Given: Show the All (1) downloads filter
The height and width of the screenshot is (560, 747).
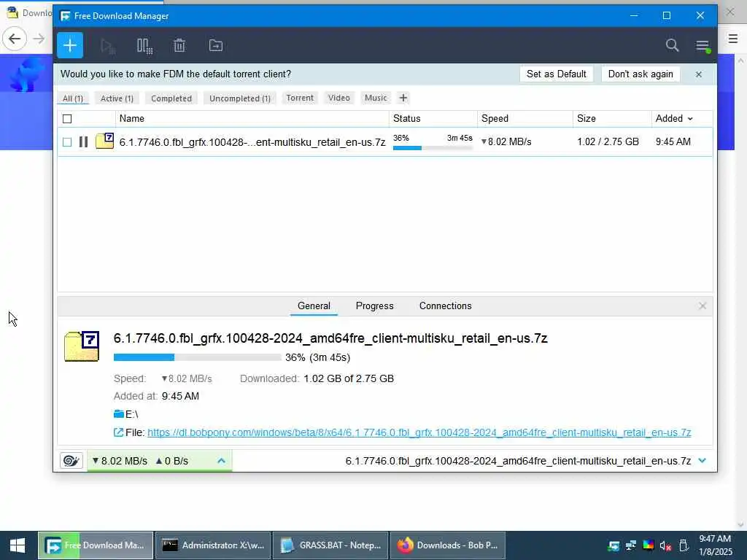Looking at the screenshot, I should (73, 98).
